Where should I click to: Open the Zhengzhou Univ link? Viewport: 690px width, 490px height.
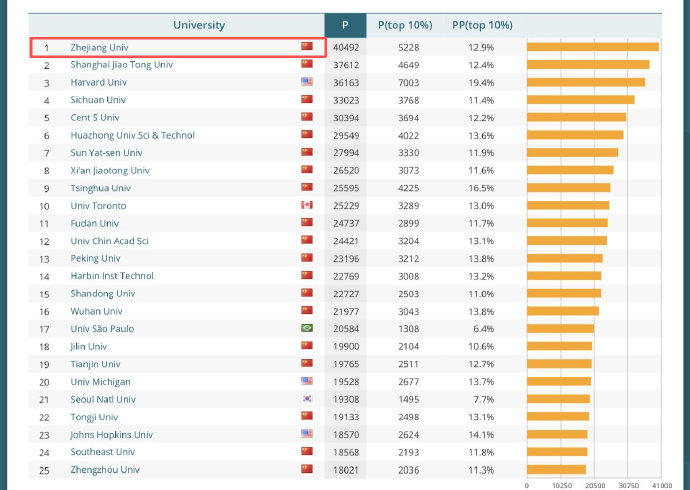tap(102, 469)
